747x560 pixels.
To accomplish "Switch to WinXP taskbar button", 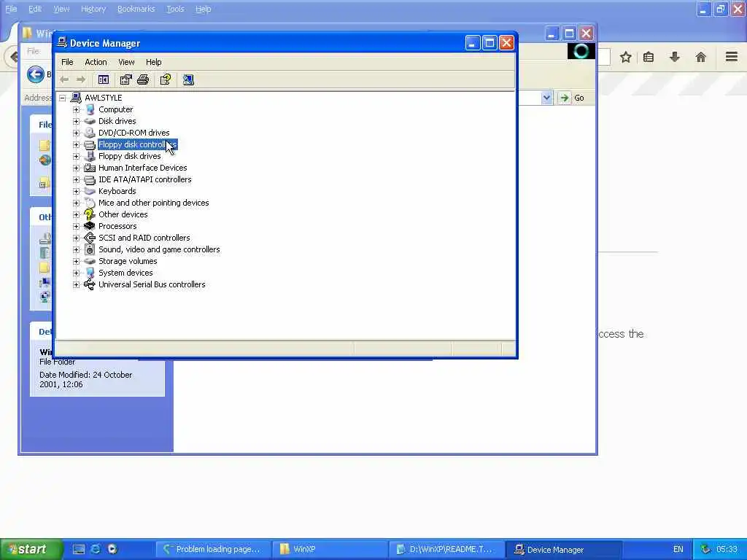I will pyautogui.click(x=330, y=549).
